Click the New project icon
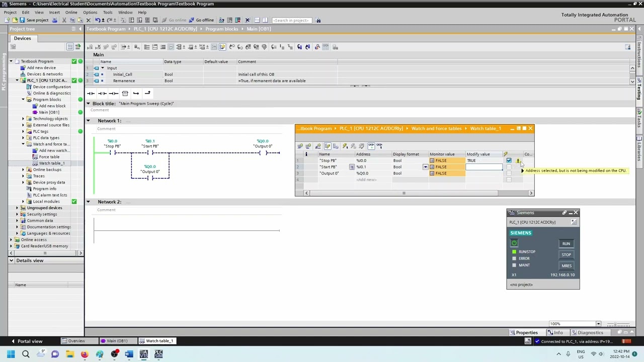 7,20
